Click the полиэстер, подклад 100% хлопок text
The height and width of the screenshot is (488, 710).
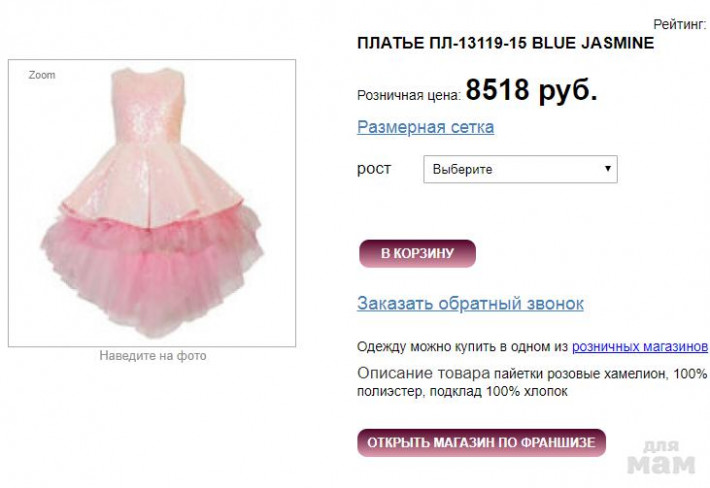pos(462,391)
